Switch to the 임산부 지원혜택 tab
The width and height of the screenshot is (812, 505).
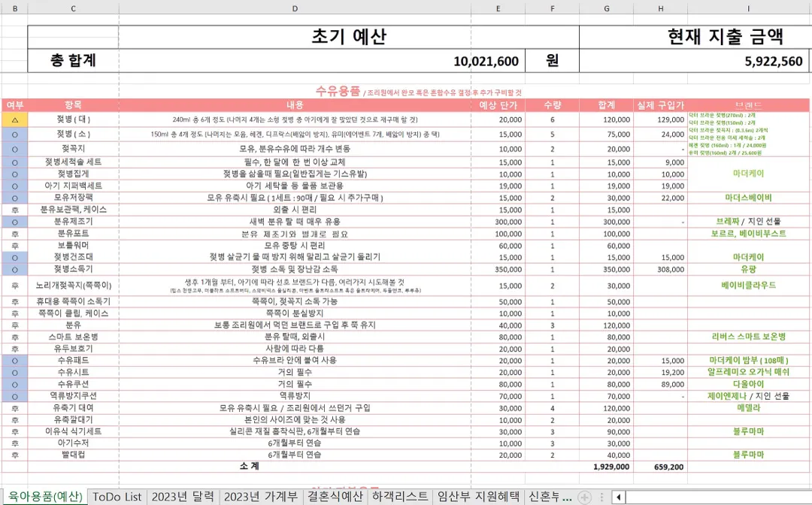coord(477,497)
